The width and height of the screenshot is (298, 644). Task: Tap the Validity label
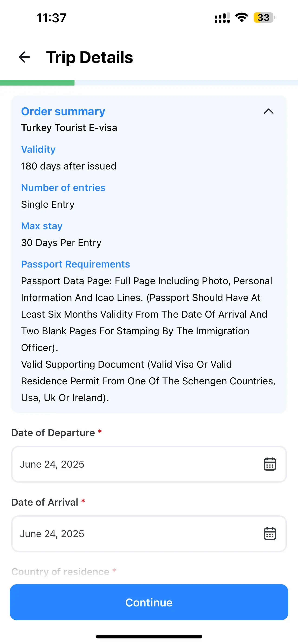tap(38, 150)
